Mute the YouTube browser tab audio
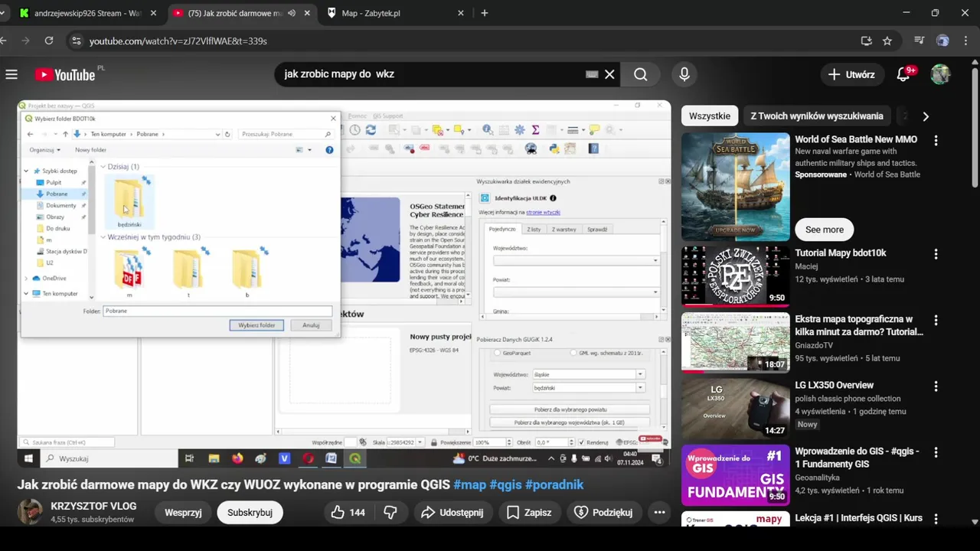 coord(292,13)
